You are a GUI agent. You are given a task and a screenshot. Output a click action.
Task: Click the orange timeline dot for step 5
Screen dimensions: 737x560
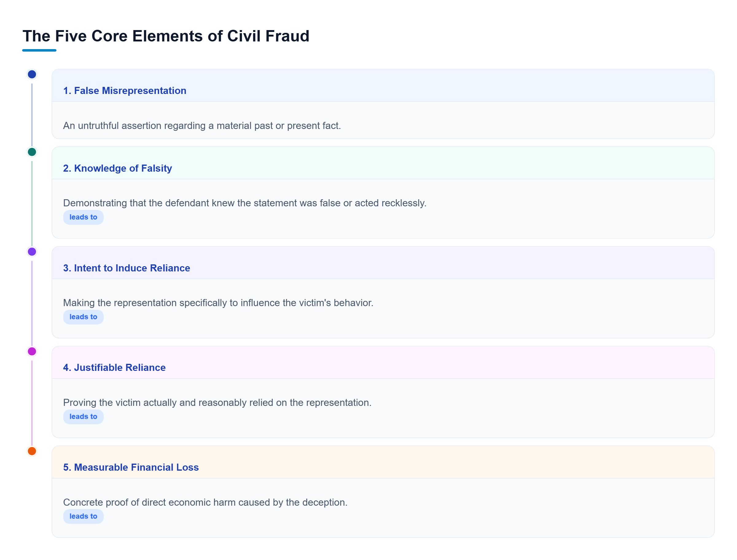coord(32,451)
